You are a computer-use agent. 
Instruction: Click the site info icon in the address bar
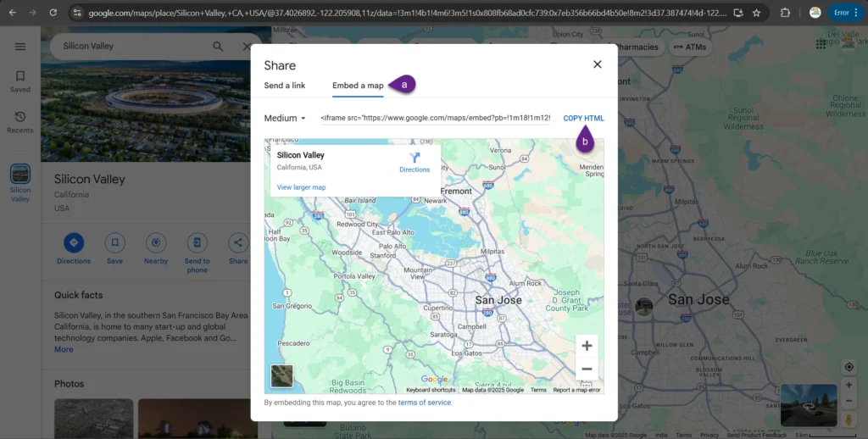click(77, 12)
